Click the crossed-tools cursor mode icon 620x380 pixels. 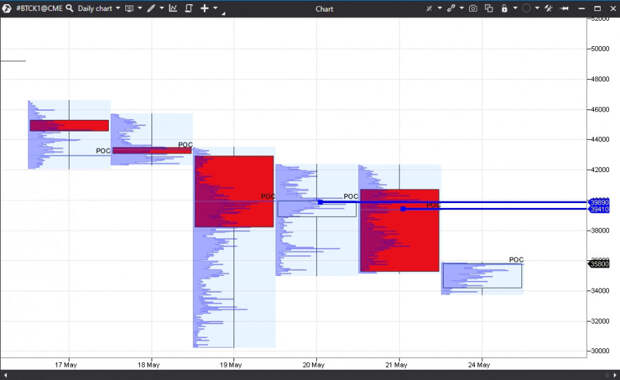click(429, 8)
